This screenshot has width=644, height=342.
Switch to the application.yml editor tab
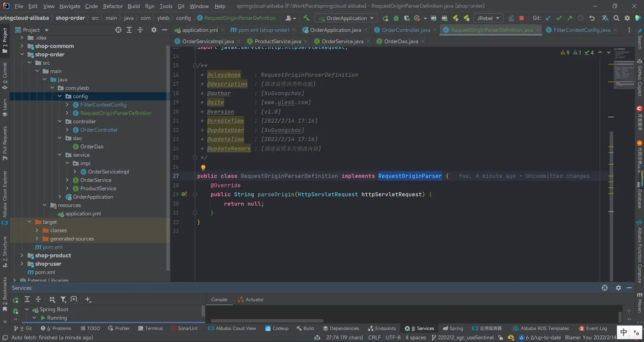point(200,30)
